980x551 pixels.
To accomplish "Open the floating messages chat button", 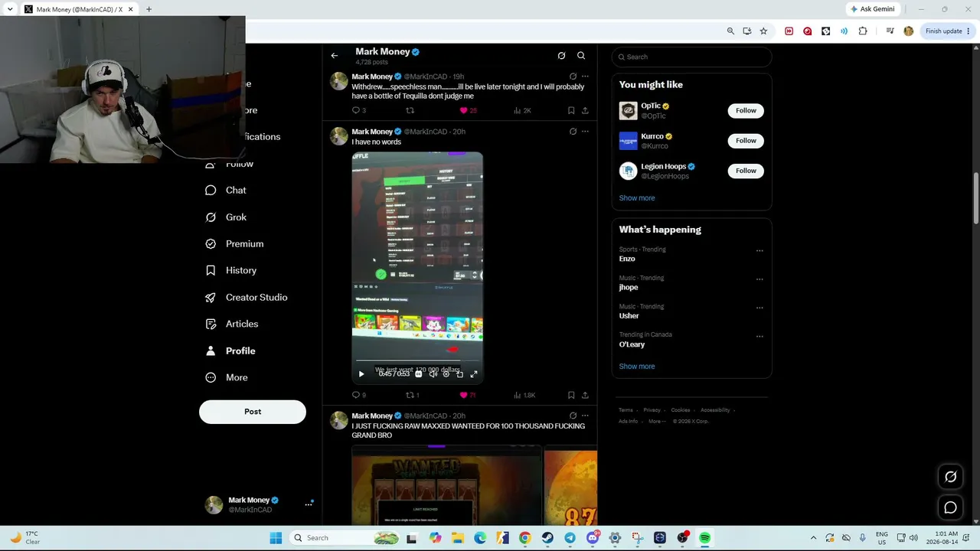I will pos(950,507).
